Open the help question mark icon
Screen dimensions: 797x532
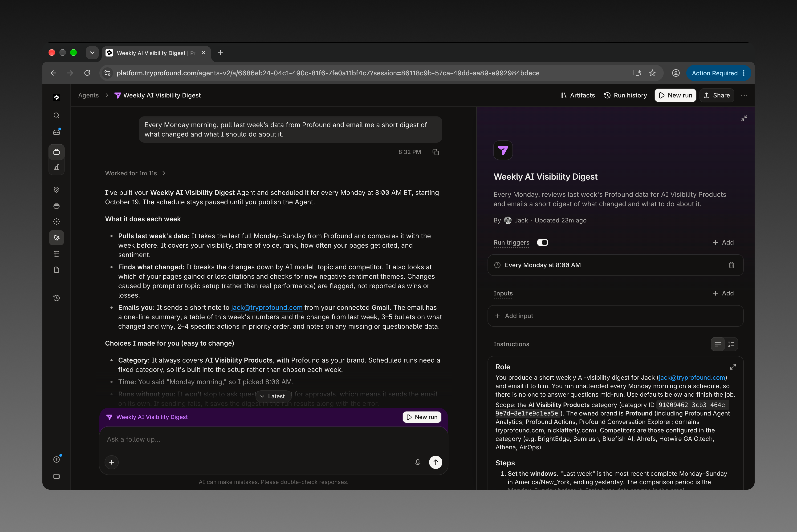pos(56,459)
